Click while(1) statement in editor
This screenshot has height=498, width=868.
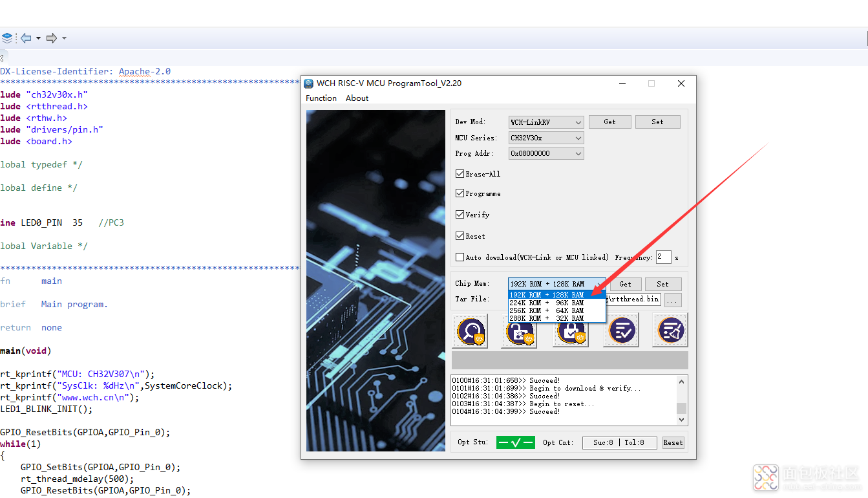(x=21, y=444)
